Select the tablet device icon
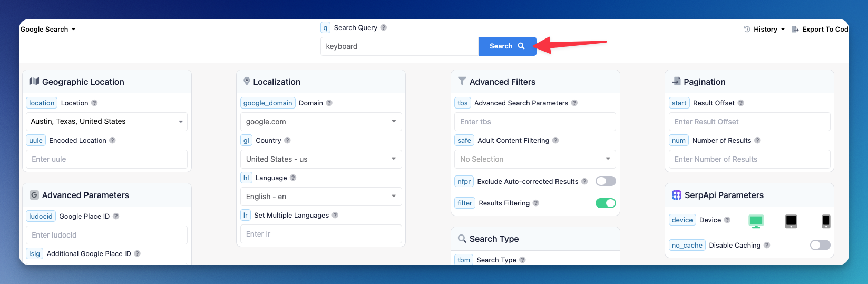868x284 pixels. (x=791, y=221)
